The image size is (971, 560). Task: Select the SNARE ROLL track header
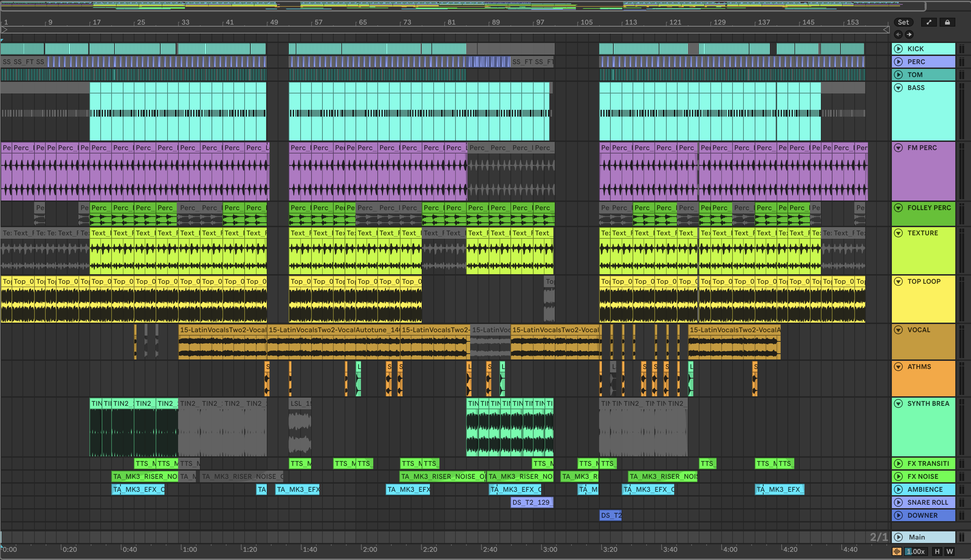tap(927, 502)
